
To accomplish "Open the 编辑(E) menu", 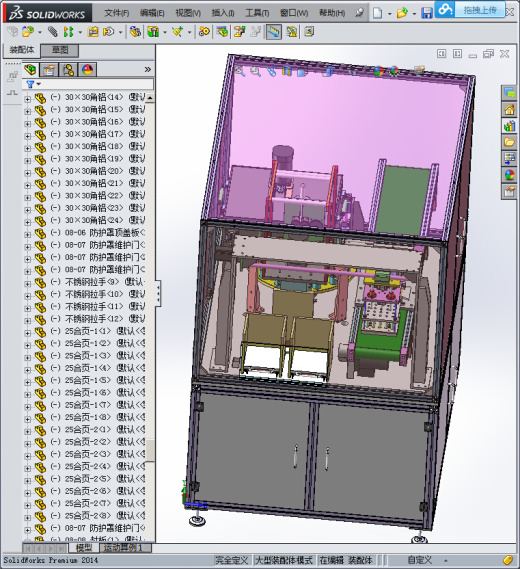I will [152, 13].
